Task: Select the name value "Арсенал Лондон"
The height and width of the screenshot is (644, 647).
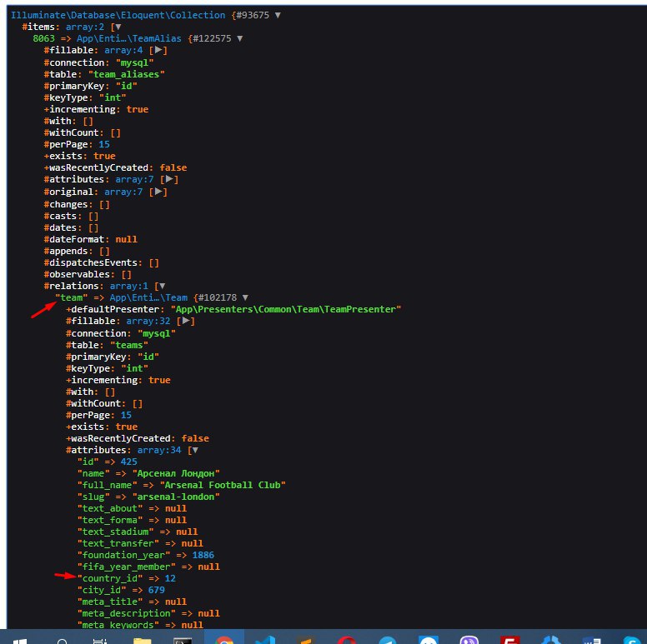Action: point(176,473)
